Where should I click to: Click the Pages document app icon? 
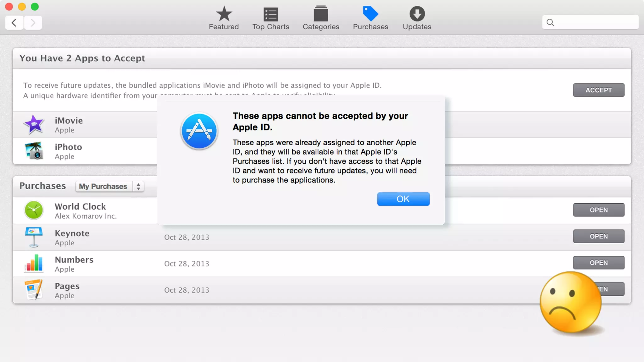click(34, 290)
